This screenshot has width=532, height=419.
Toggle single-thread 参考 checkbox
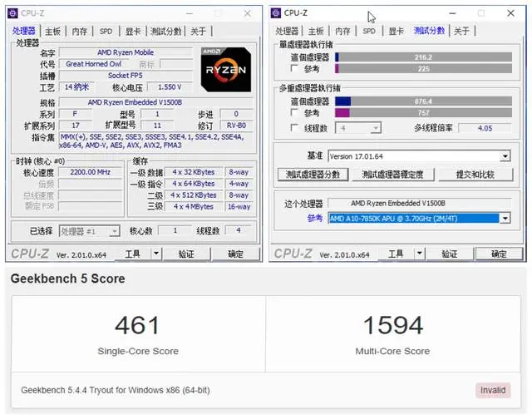[x=294, y=68]
